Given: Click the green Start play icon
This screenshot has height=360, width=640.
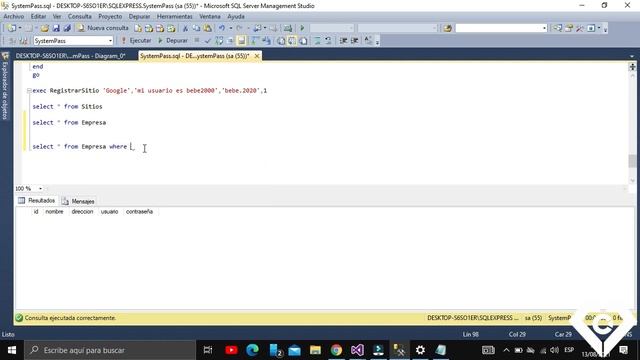Looking at the screenshot, I should 302,28.
